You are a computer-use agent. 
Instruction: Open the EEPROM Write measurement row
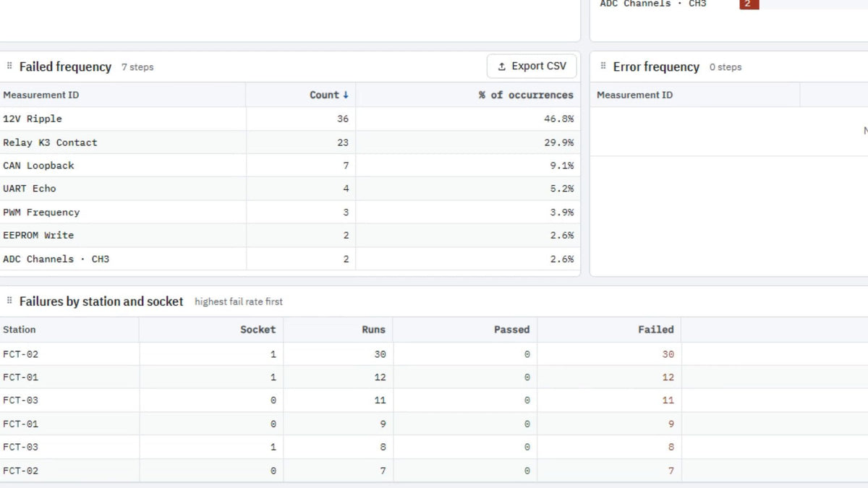pos(289,235)
